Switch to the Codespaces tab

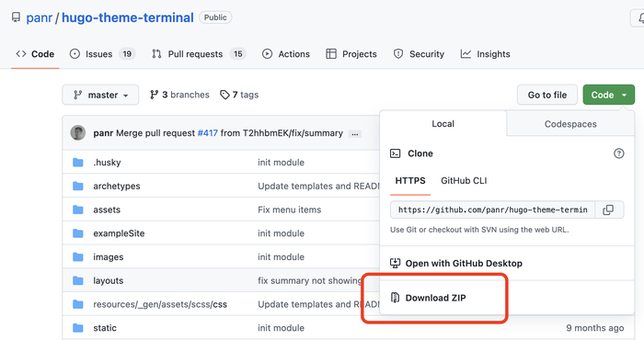[570, 124]
